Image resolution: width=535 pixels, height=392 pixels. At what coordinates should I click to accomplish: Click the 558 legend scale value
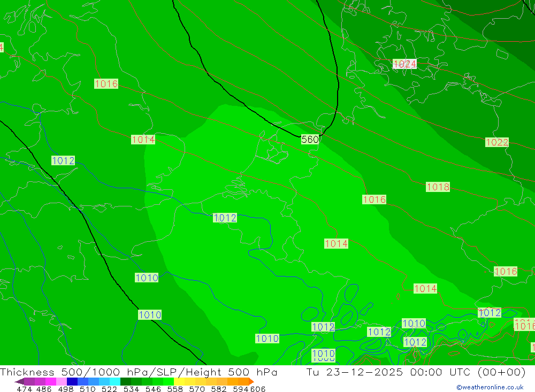(175, 389)
